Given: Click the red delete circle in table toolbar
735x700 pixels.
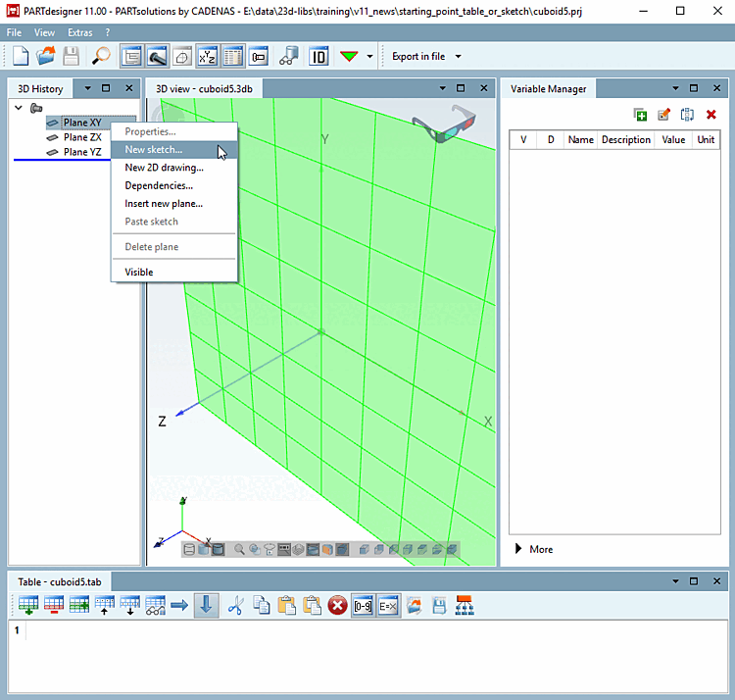Looking at the screenshot, I should tap(337, 606).
